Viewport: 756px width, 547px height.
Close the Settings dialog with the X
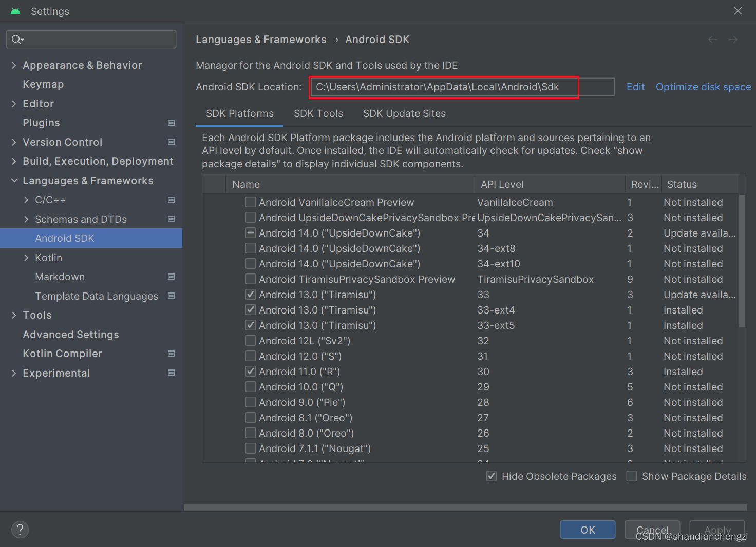coord(738,11)
